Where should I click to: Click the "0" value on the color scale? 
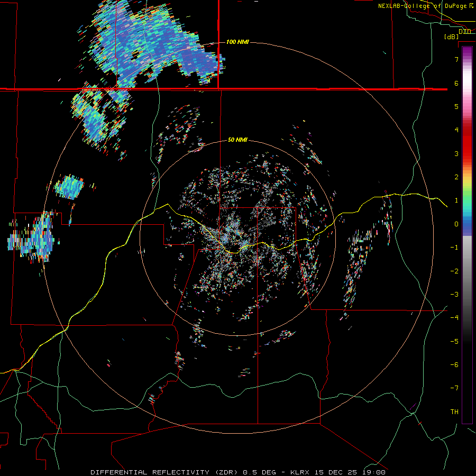point(456,224)
